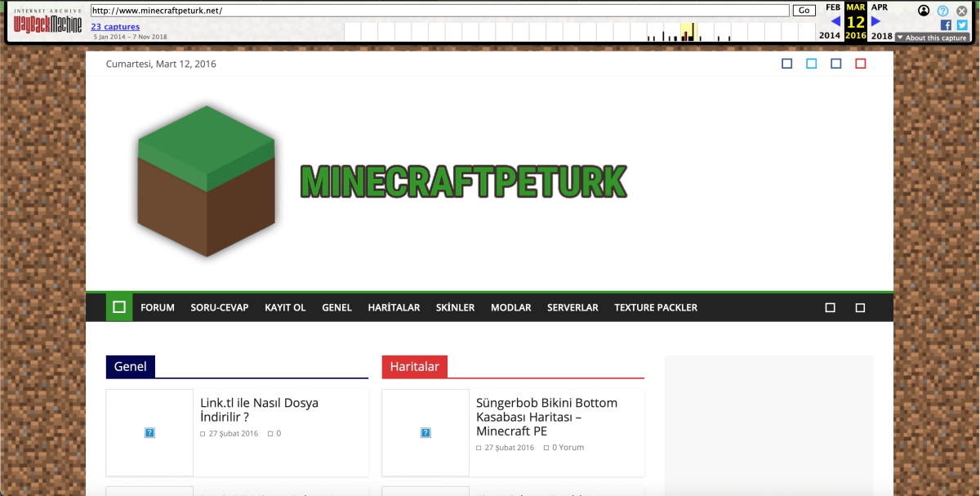Open TEXTURE PACKLER menu item
This screenshot has width=980, height=496.
coord(656,308)
